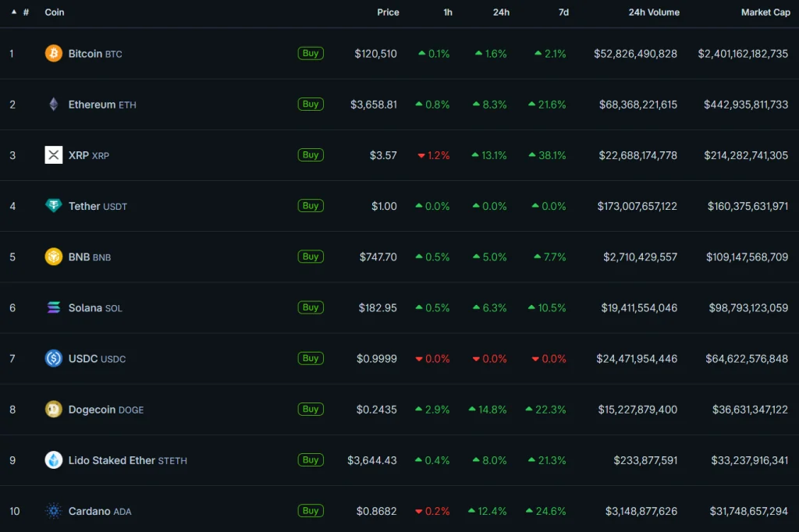This screenshot has width=799, height=532.
Task: Click the Solana coin logo
Action: coord(54,308)
